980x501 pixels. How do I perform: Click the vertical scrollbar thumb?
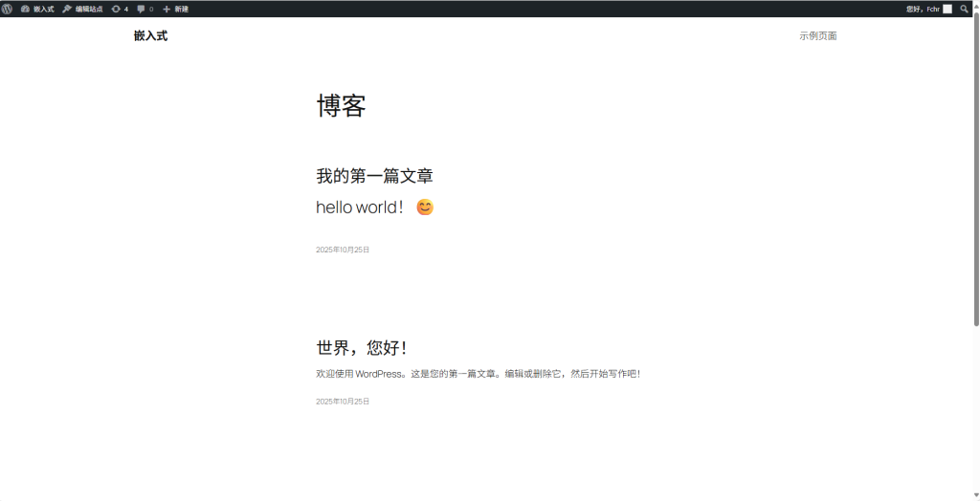975,172
